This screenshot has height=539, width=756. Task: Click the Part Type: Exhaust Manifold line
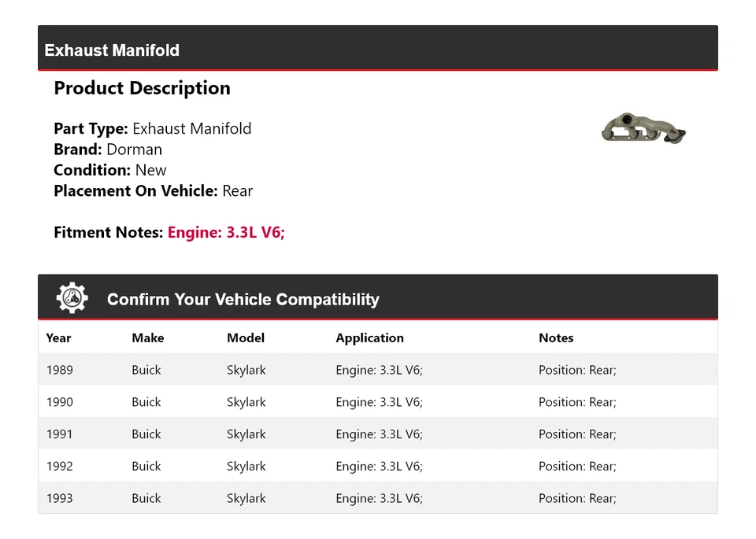[153, 128]
